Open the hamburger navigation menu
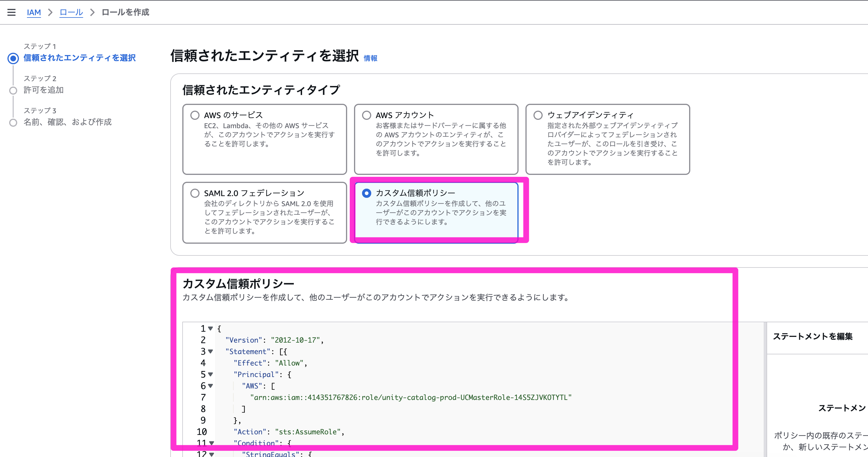Screen dimensions: 868x457 click(x=11, y=12)
